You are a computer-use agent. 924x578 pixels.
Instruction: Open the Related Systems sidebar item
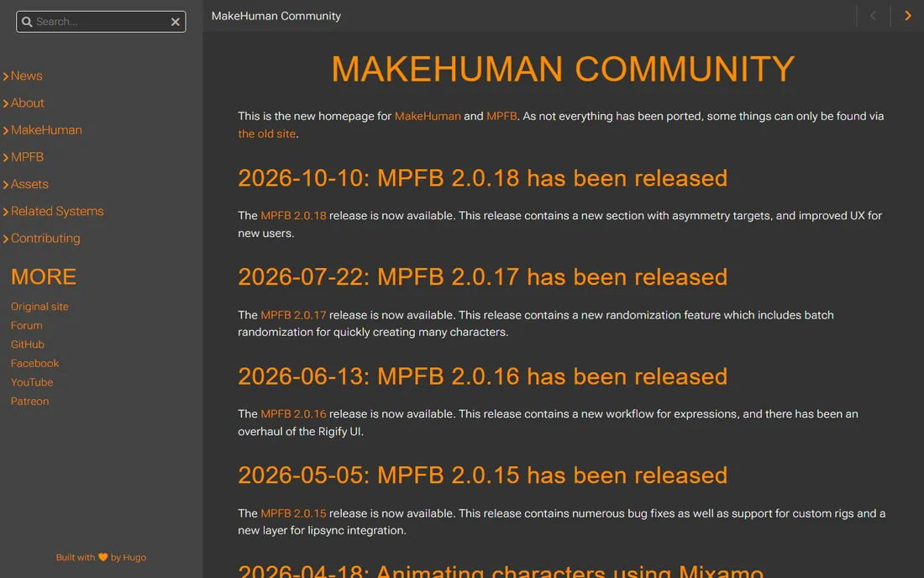pos(57,212)
